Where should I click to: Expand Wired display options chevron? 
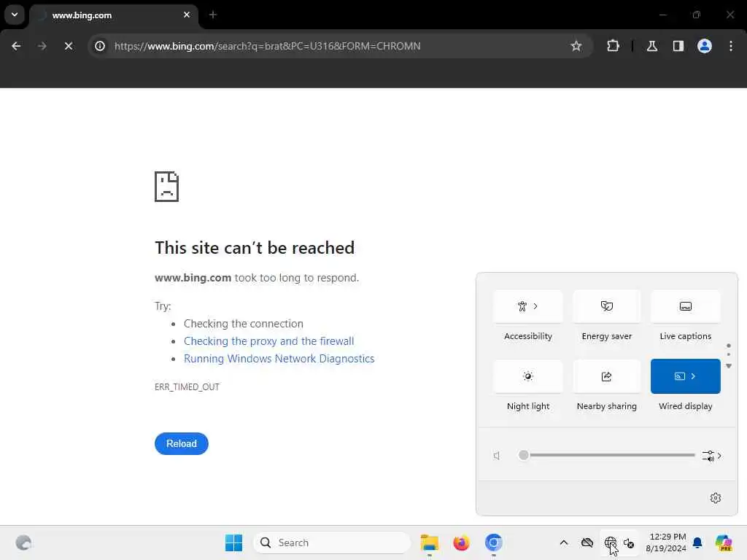[x=693, y=376]
